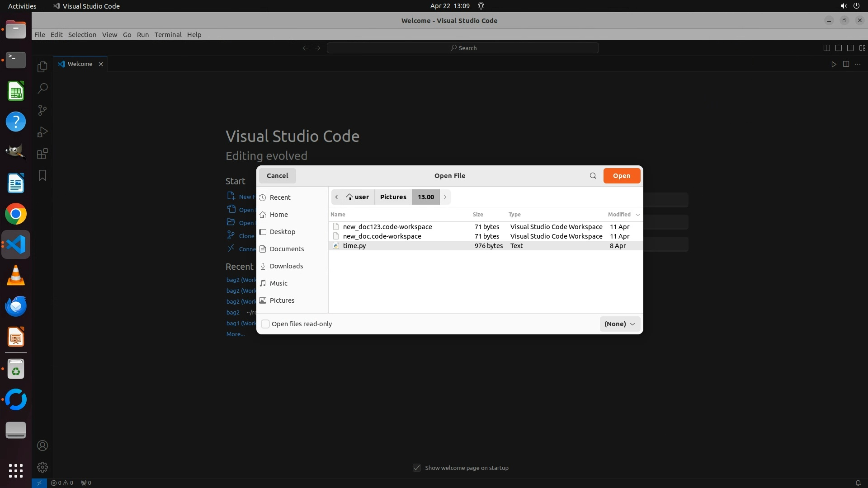Screen dimensions: 868x488
Task: Click the search icon in Open File dialog
Action: click(593, 176)
